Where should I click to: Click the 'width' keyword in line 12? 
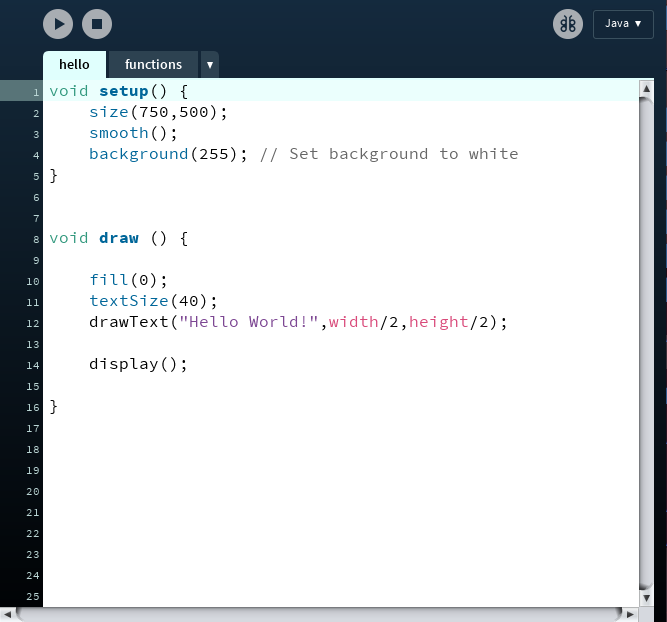(353, 322)
